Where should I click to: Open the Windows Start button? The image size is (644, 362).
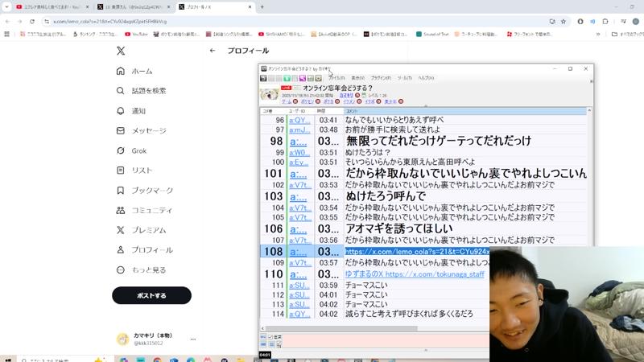tap(7, 360)
